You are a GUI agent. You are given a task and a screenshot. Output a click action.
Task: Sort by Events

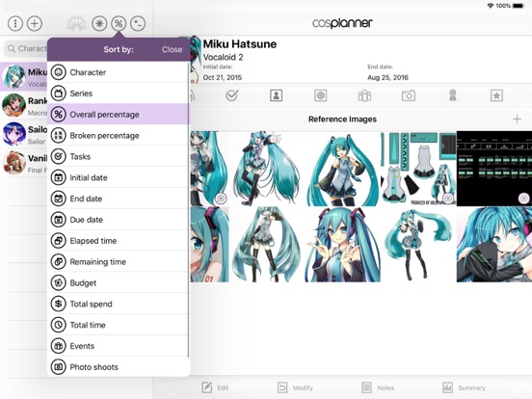(118, 346)
